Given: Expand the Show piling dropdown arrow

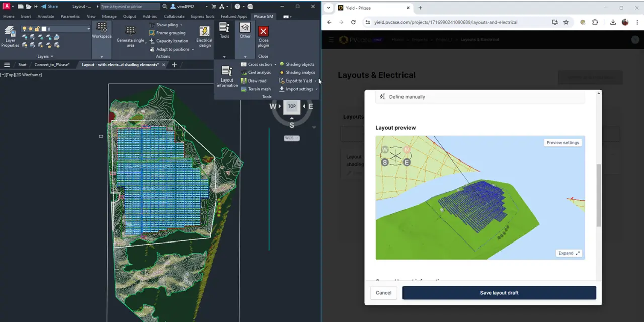Looking at the screenshot, I should coord(181,25).
